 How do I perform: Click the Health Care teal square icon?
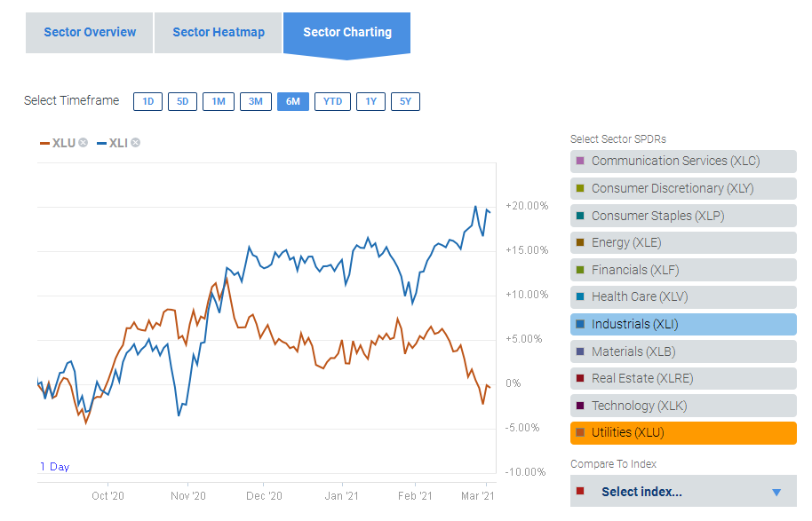[580, 296]
